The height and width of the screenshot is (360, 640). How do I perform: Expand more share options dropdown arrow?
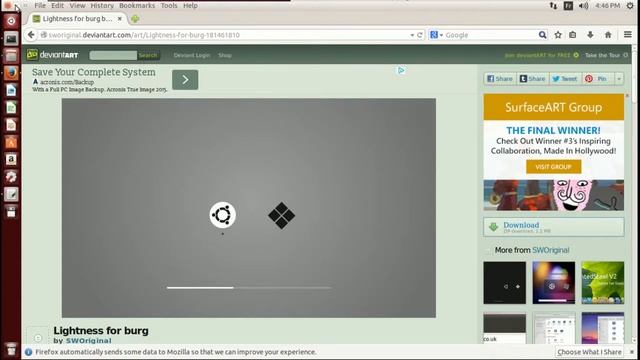pyautogui.click(x=619, y=79)
